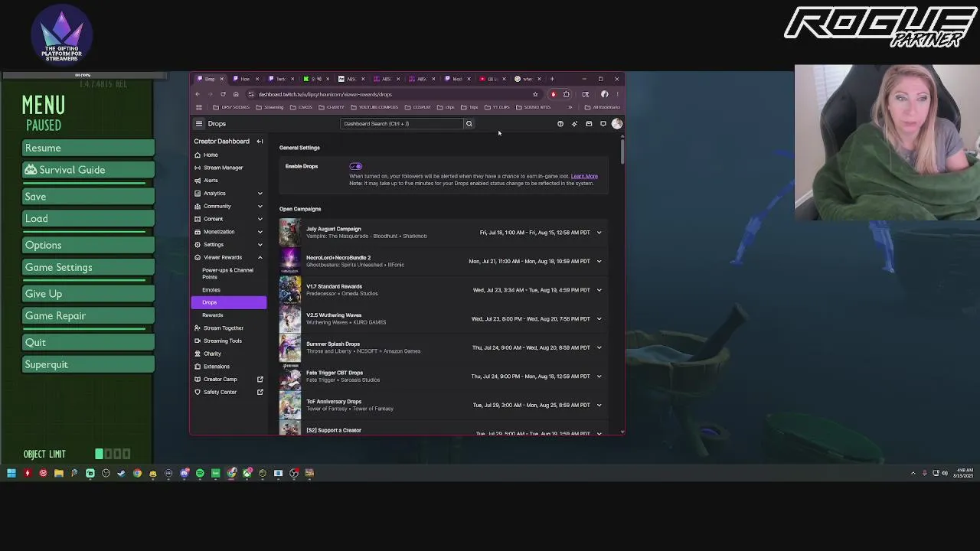The width and height of the screenshot is (980, 551).
Task: Click Load in the game menu
Action: click(88, 219)
